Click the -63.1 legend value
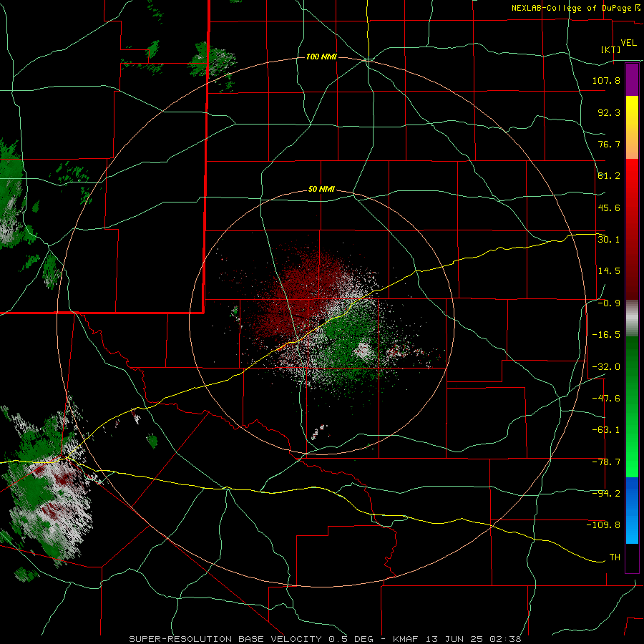644x644 pixels. pos(606,430)
